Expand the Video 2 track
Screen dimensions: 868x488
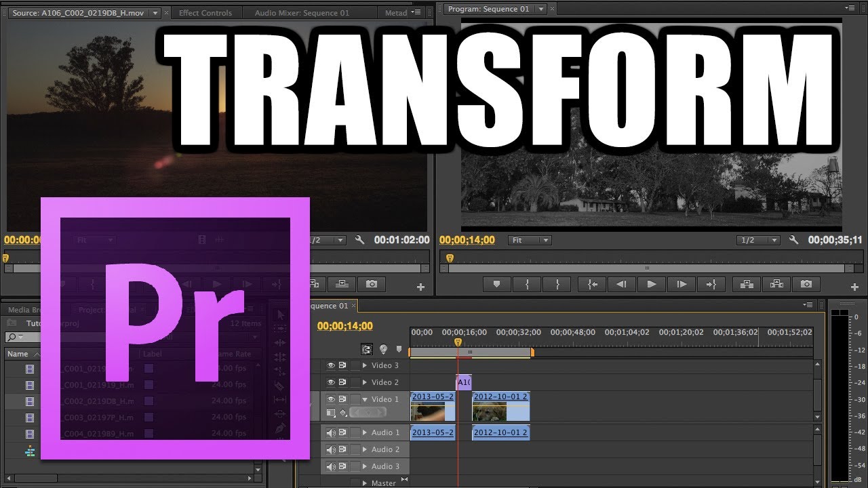coord(364,382)
